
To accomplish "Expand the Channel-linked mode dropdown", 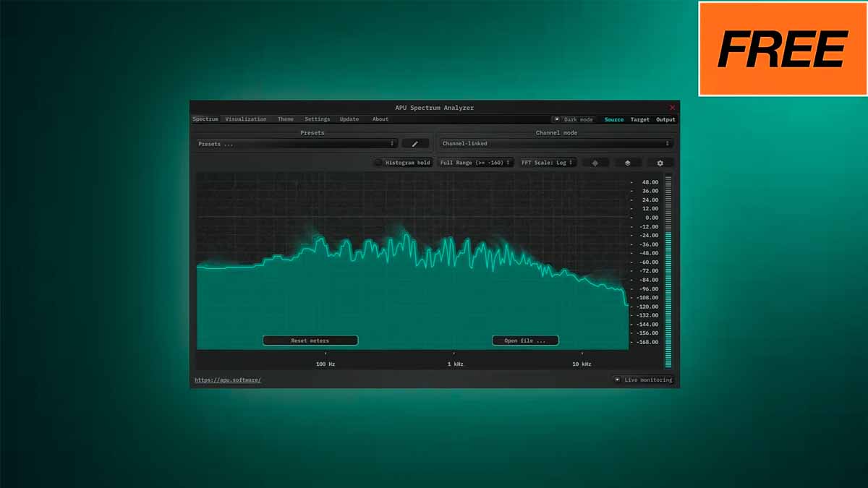I will 556,144.
